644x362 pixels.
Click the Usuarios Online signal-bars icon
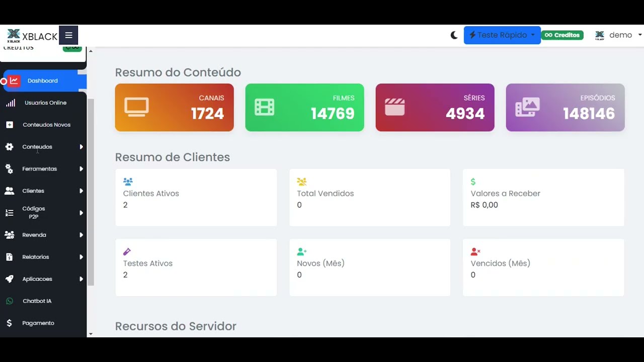pyautogui.click(x=10, y=103)
